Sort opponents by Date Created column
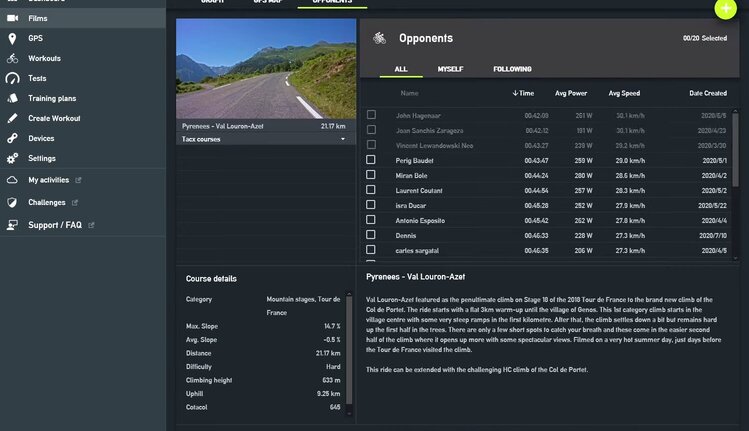The image size is (749, 431). [x=708, y=93]
